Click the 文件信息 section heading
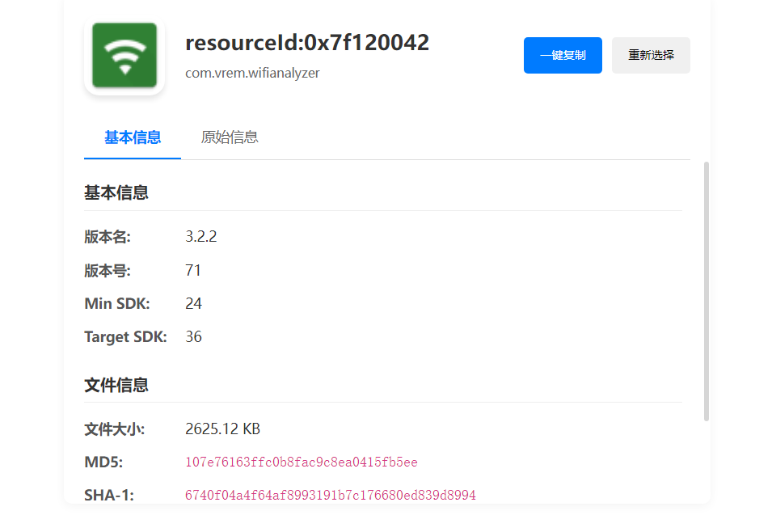772x532 pixels. [x=116, y=386]
